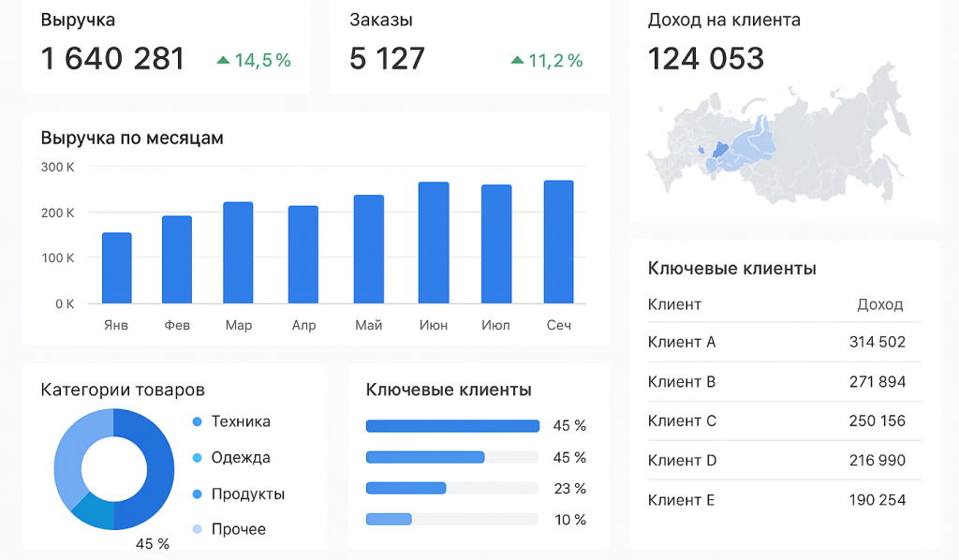Click the Июн bar in the revenue chart
959x560 pixels.
coord(434,243)
